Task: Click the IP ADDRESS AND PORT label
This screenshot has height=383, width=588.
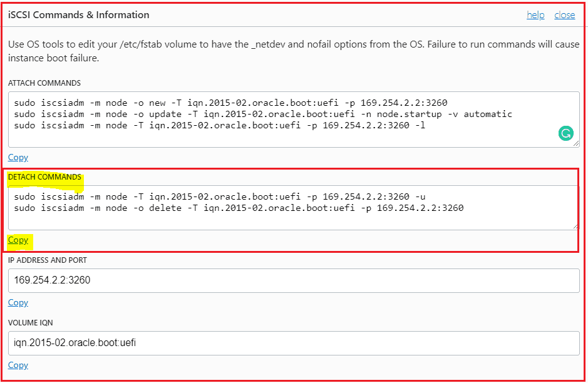Action: click(x=48, y=260)
